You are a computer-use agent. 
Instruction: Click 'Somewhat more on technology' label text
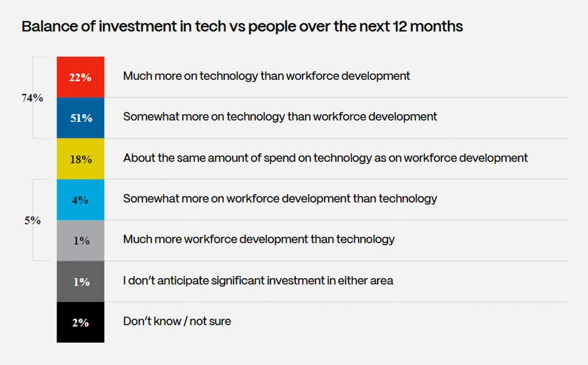[x=280, y=117]
